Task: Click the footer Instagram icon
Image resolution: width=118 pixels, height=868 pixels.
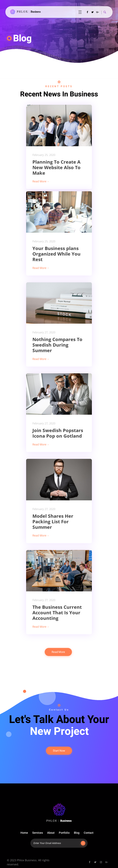Action: (x=101, y=862)
